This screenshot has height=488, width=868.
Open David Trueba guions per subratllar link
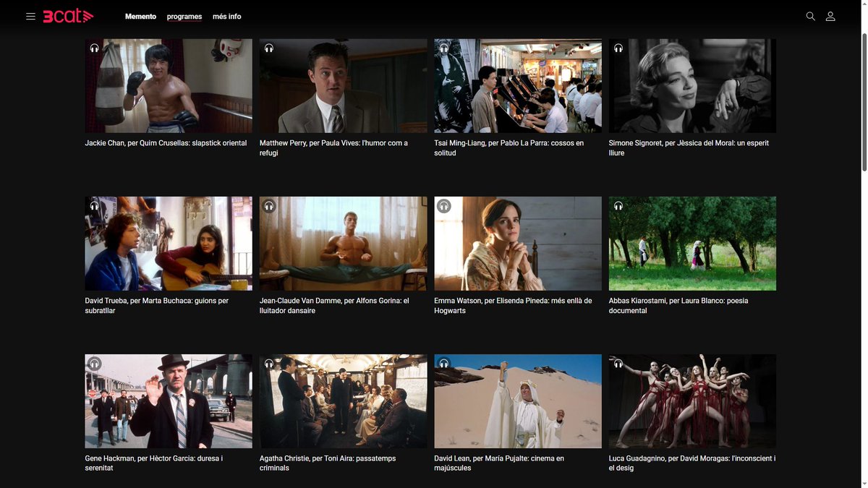156,306
